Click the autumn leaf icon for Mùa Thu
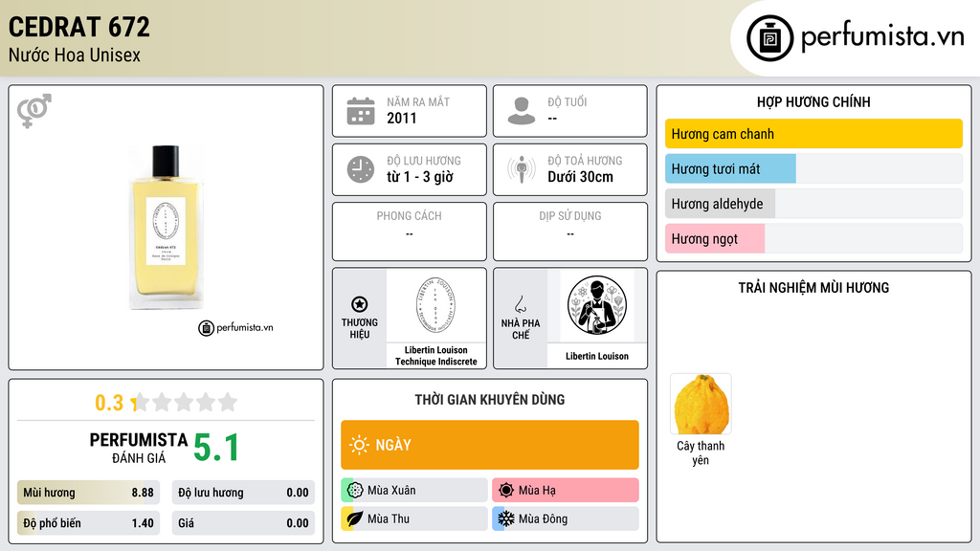Image resolution: width=980 pixels, height=551 pixels. (355, 518)
